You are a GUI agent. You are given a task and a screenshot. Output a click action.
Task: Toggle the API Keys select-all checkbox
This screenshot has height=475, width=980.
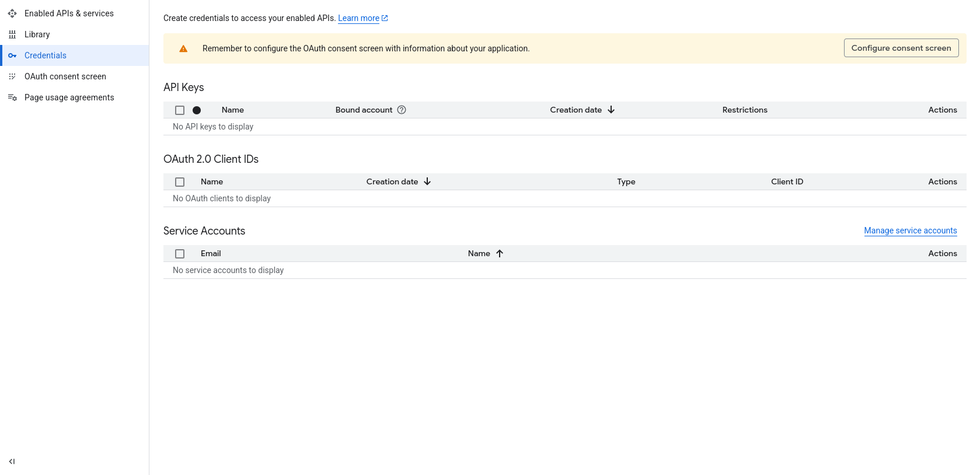coord(180,110)
